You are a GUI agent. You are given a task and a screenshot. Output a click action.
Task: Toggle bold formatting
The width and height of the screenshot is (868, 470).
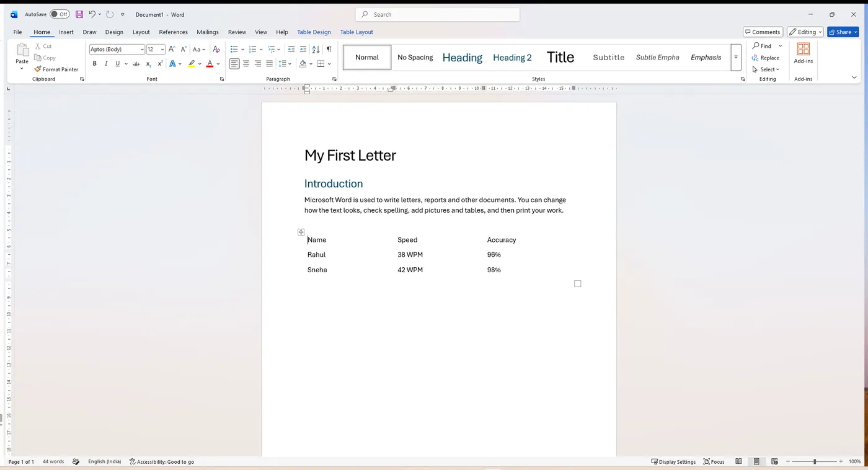(94, 64)
